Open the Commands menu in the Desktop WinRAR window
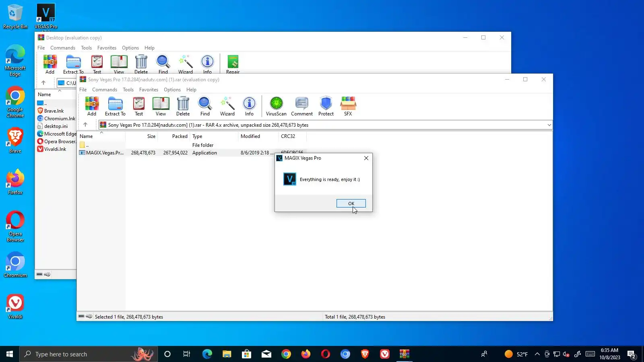 click(63, 48)
